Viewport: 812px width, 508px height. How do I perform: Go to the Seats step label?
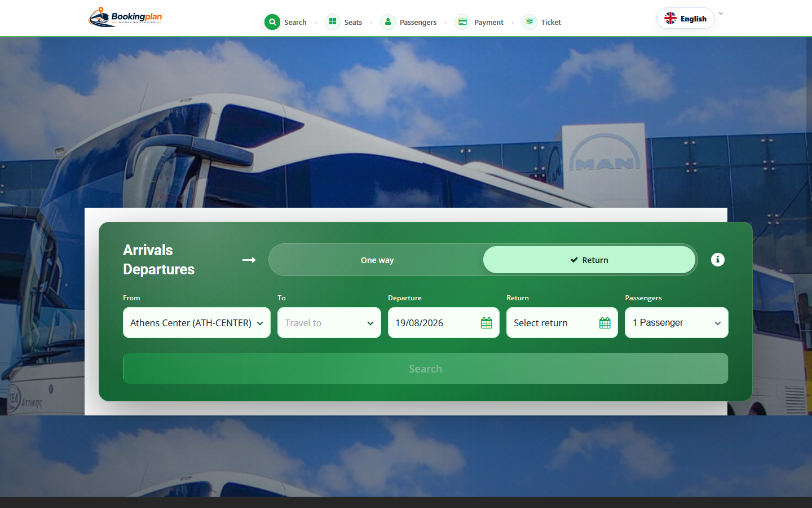[353, 23]
